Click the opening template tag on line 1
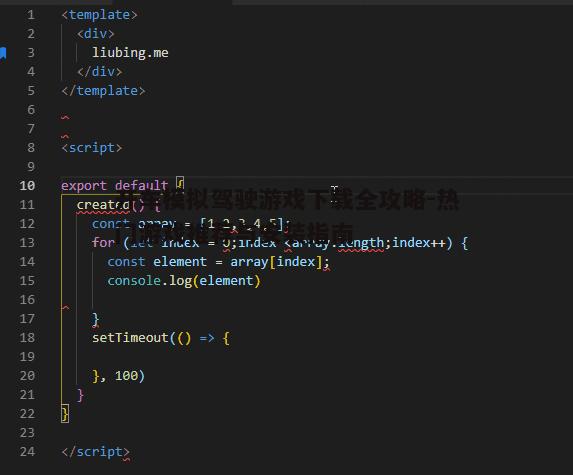 (x=99, y=15)
